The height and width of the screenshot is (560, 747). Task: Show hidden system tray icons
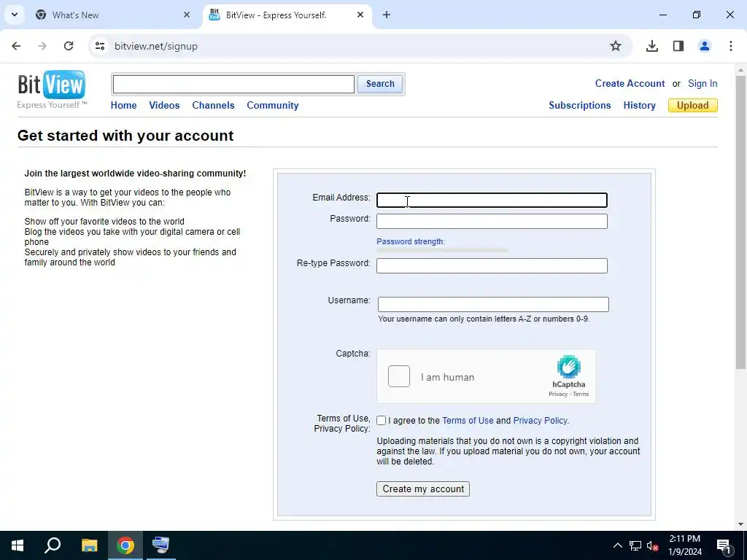tap(617, 545)
